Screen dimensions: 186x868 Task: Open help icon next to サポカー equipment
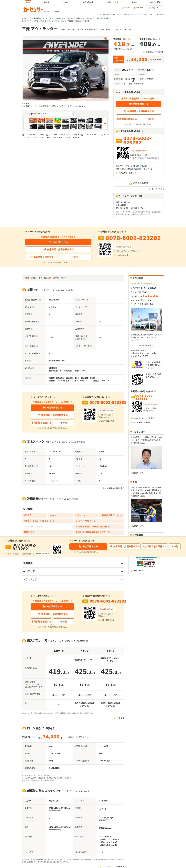click(84, 516)
